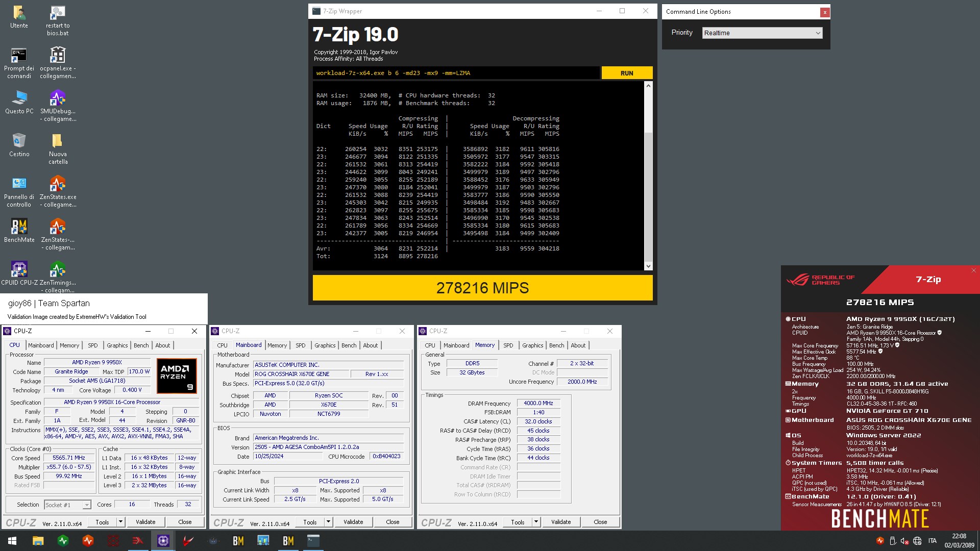Select the '32.0 clocks' CAS latency value
This screenshot has width=980, height=551.
(538, 421)
